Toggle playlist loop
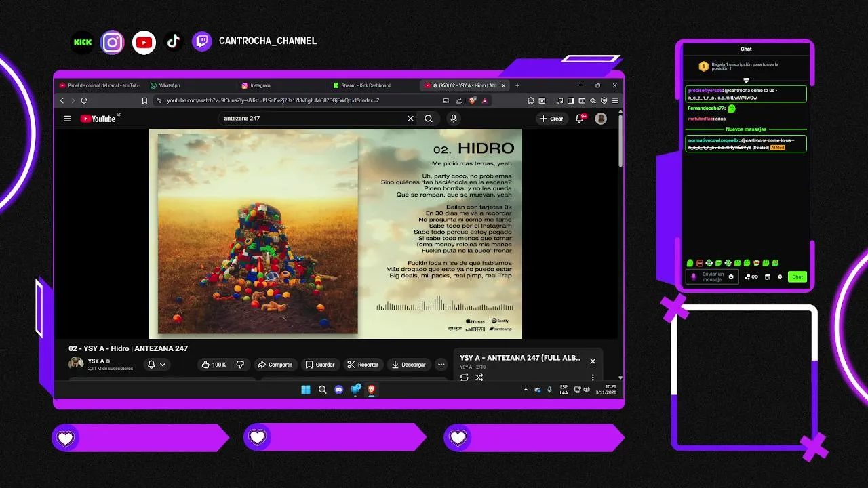Viewport: 868px width, 488px height. pos(465,378)
